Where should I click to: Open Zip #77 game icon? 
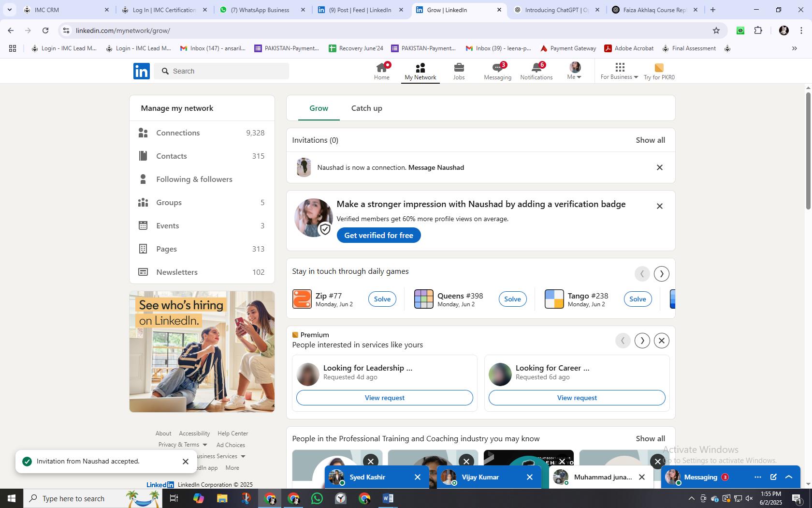302,299
